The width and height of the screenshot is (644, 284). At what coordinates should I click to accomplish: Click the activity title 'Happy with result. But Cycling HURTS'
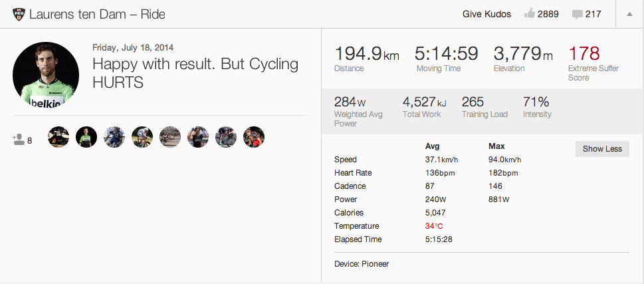(195, 73)
